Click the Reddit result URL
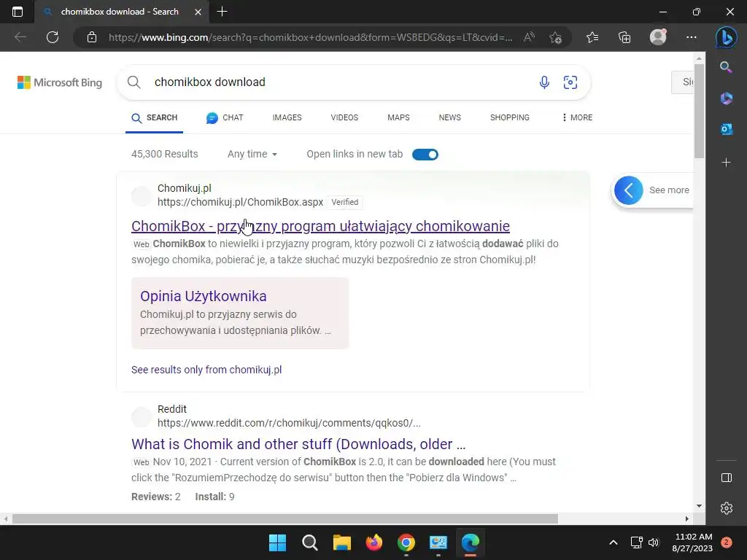Image resolution: width=747 pixels, height=560 pixels. pyautogui.click(x=289, y=423)
